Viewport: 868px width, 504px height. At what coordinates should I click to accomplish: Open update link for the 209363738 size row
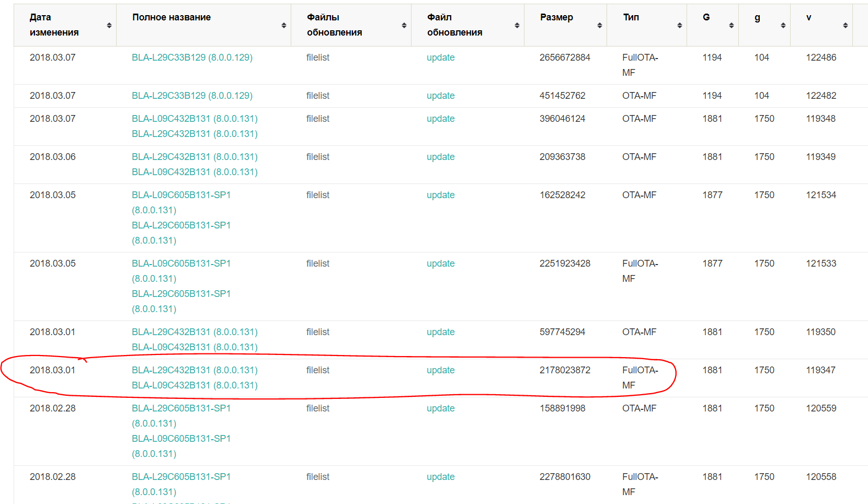point(441,157)
